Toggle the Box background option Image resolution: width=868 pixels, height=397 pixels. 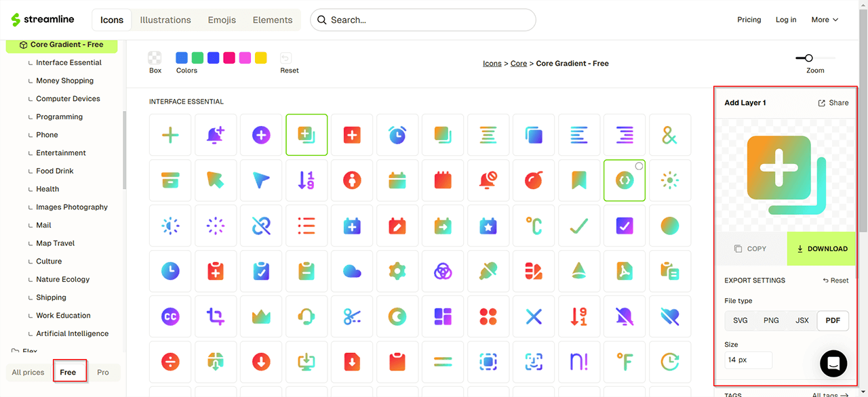click(155, 58)
